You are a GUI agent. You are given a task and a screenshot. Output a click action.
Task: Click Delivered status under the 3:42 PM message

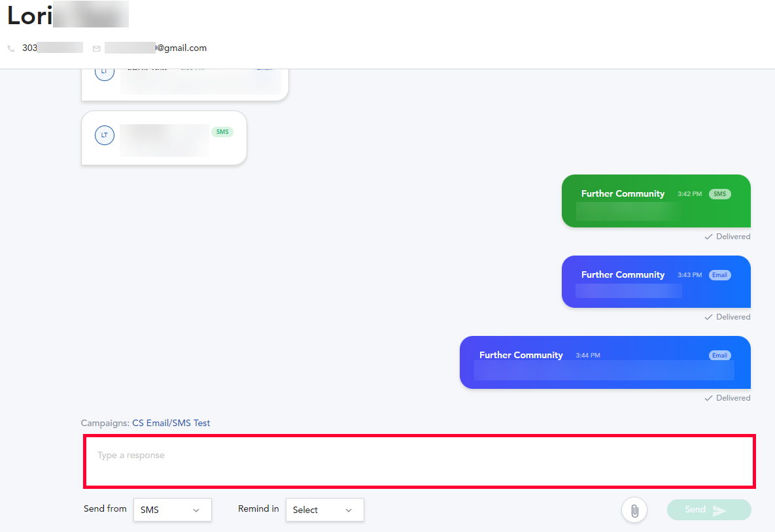point(727,237)
